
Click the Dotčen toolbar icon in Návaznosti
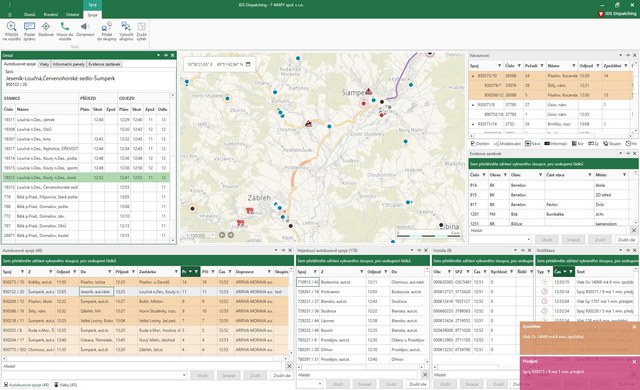coord(480,144)
